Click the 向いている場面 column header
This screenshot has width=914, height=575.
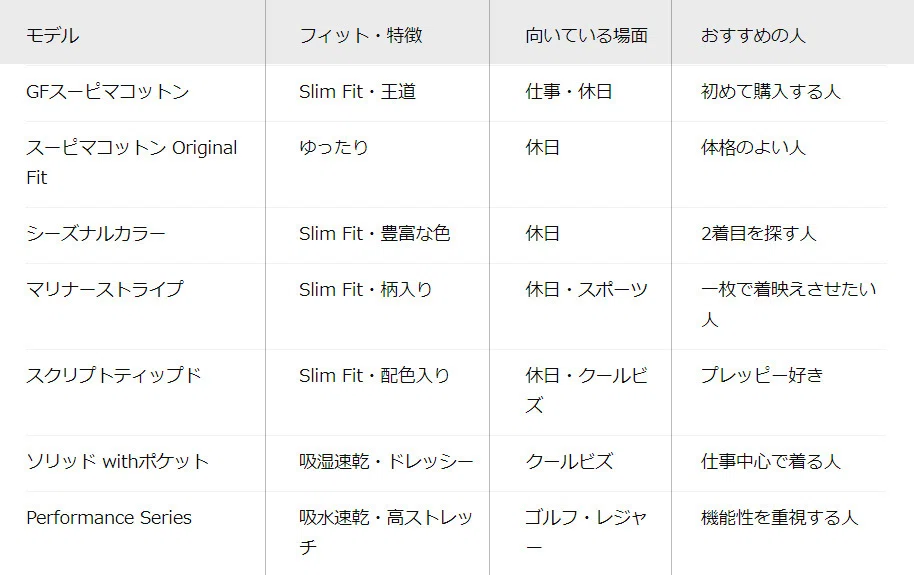586,36
